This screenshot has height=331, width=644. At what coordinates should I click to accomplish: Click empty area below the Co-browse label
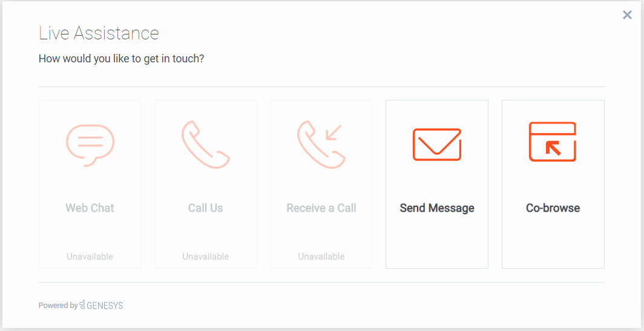pyautogui.click(x=553, y=242)
